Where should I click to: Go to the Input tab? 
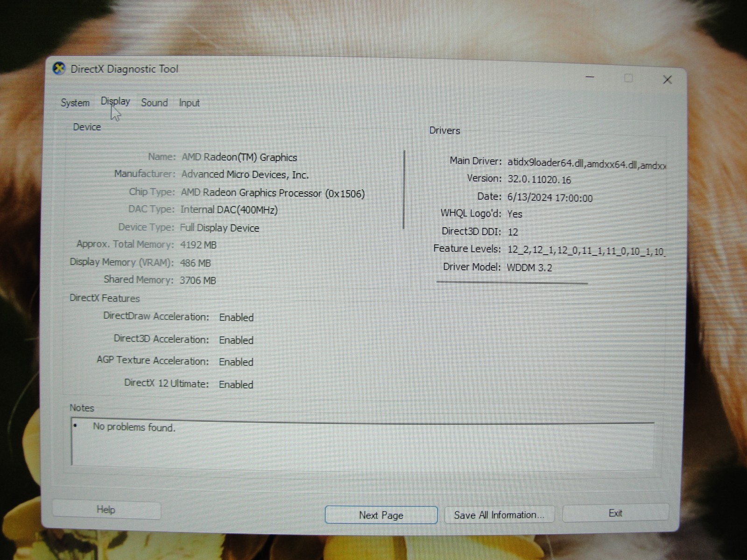coord(189,103)
